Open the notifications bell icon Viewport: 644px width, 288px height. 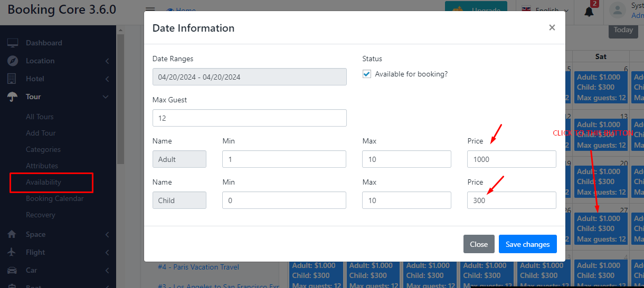(x=589, y=11)
